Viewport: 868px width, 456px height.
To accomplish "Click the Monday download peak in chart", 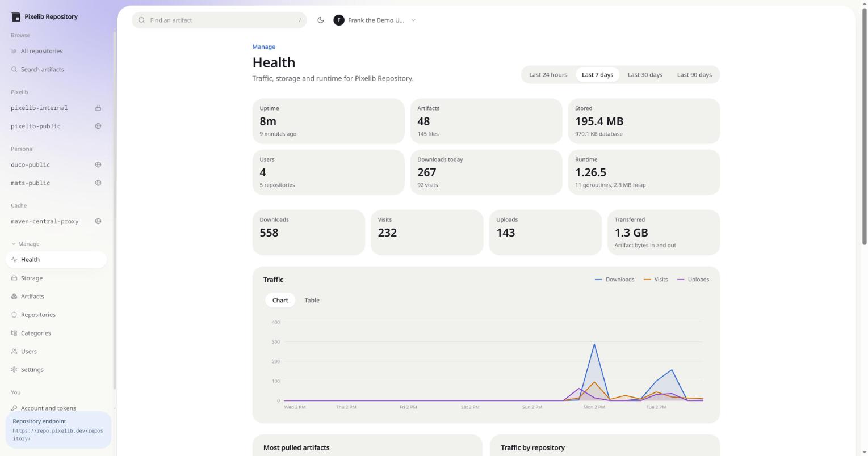I will point(594,344).
